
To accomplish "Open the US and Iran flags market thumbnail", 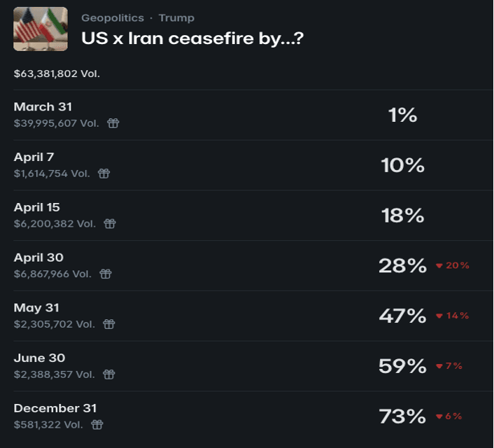I will (41, 29).
